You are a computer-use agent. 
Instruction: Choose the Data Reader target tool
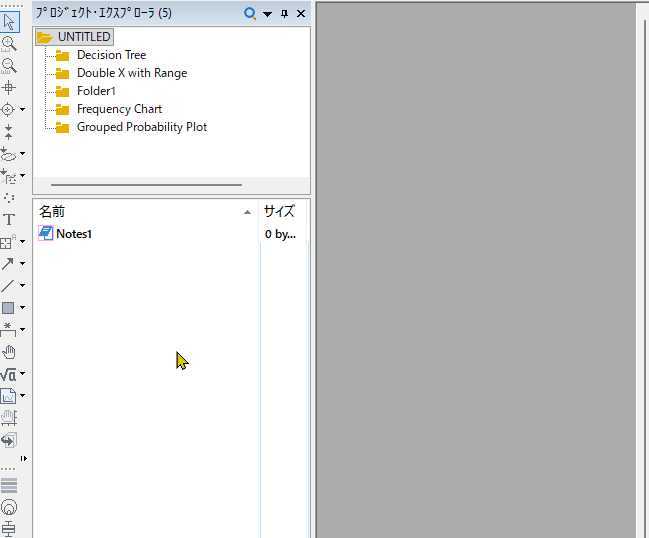coord(8,110)
